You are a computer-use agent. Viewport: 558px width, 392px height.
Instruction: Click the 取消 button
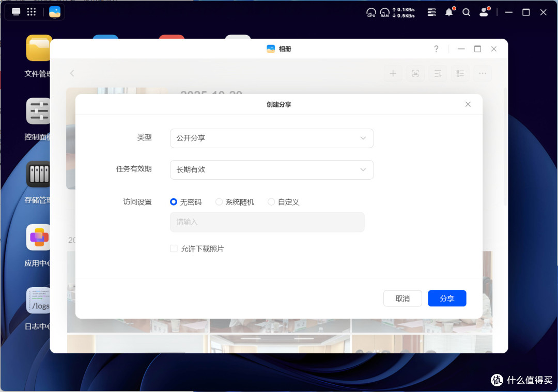coord(402,299)
